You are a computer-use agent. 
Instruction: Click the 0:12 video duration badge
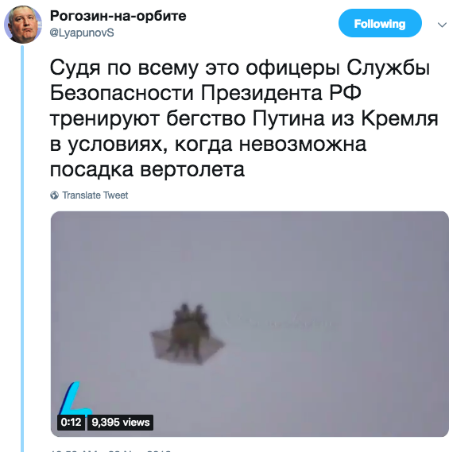coord(71,423)
